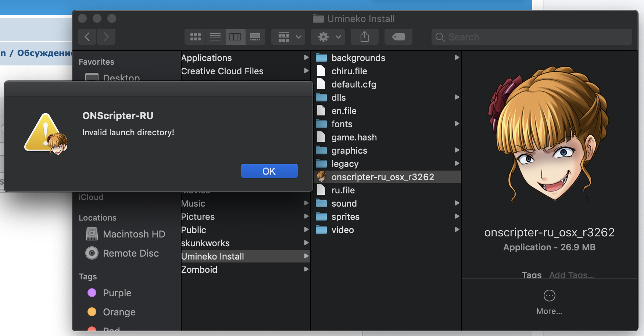Open the Zomboid folder
This screenshot has height=336, width=644.
point(246,269)
